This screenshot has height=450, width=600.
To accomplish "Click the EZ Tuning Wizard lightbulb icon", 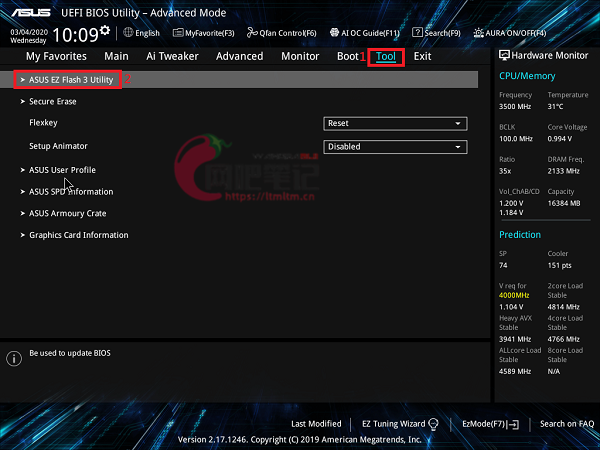I will tap(433, 424).
